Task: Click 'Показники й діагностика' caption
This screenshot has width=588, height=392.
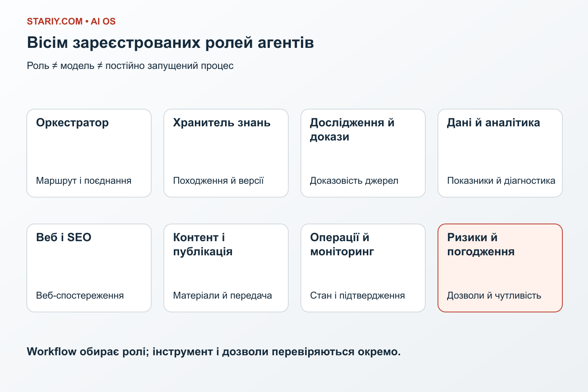Action: 501,181
